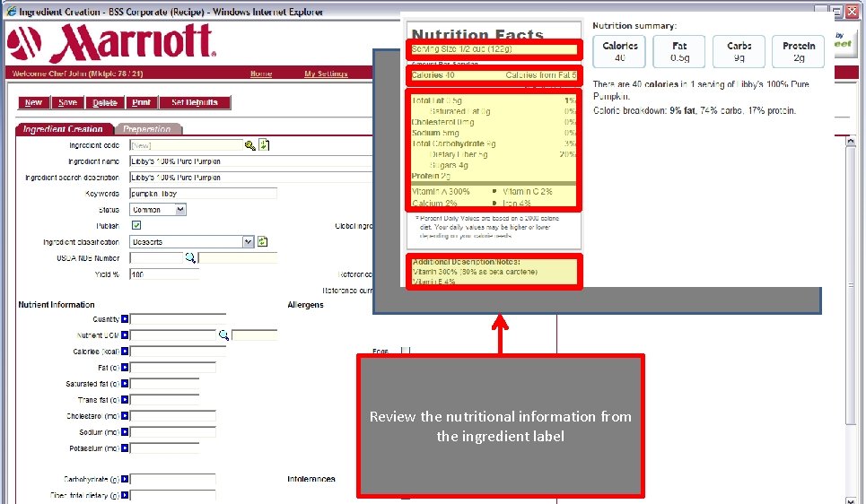This screenshot has width=866, height=504.
Task: Click the blue arrow beside Carbohydrate
Action: click(125, 479)
